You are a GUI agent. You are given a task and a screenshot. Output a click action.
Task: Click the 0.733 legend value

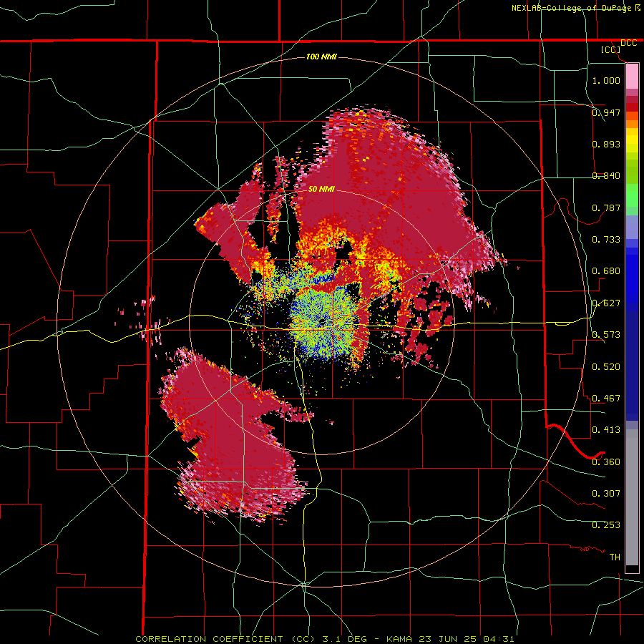[606, 240]
